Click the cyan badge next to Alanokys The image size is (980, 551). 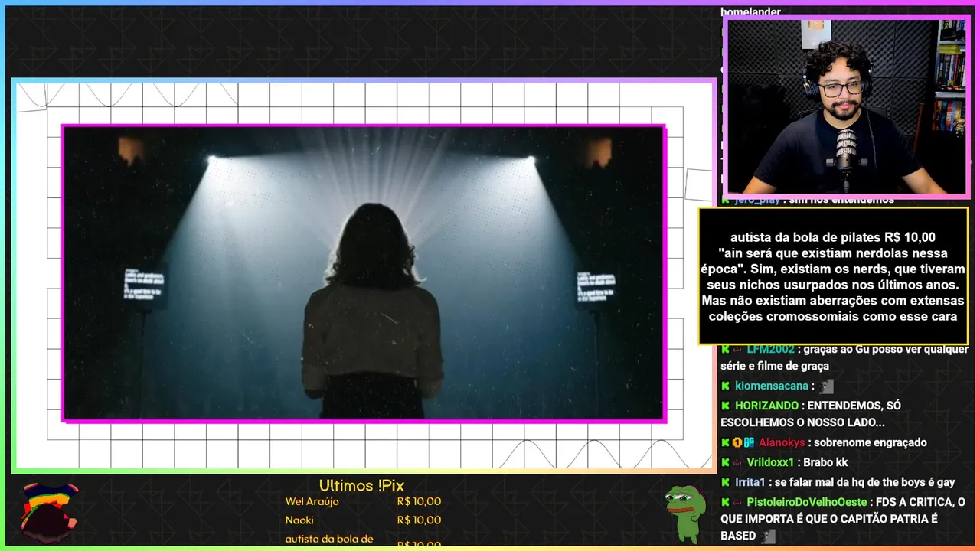click(749, 442)
